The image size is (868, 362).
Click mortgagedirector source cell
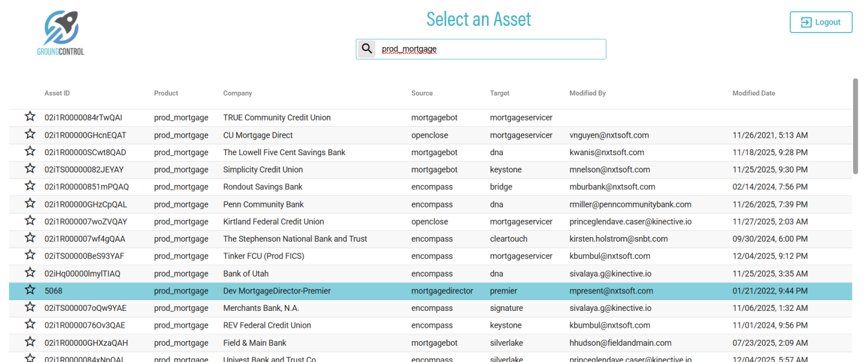pos(442,291)
